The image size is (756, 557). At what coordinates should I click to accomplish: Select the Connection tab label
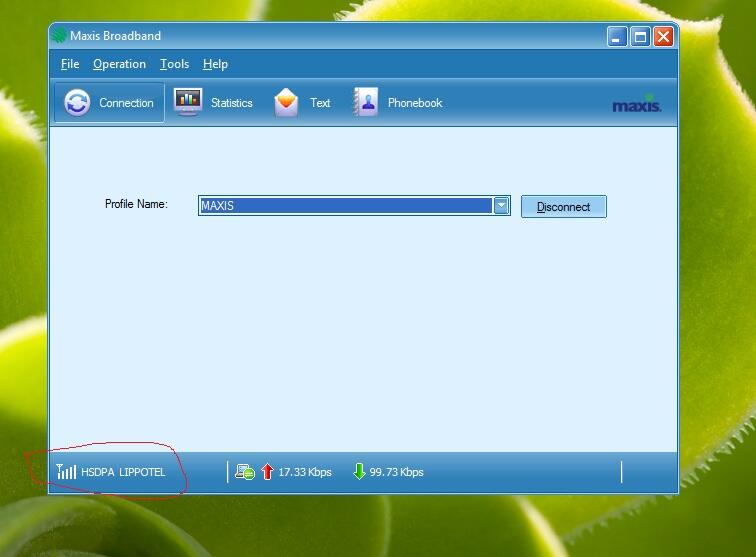126,103
